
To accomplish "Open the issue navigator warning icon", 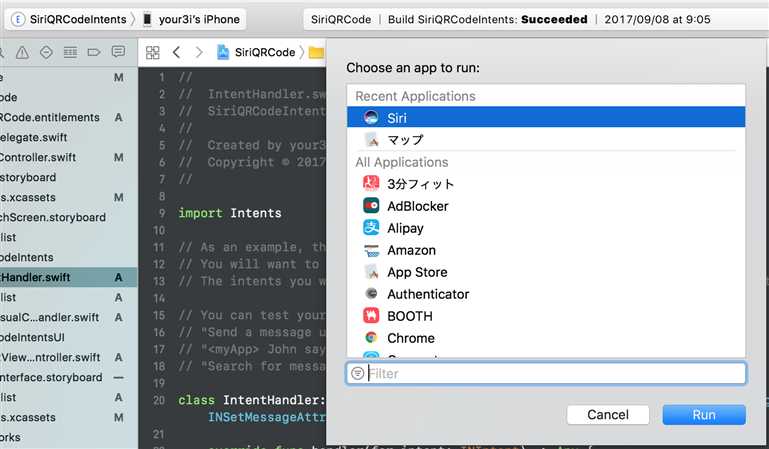I will click(22, 52).
